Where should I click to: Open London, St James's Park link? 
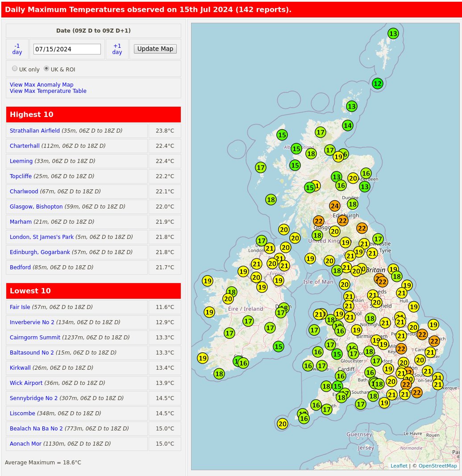[42, 237]
